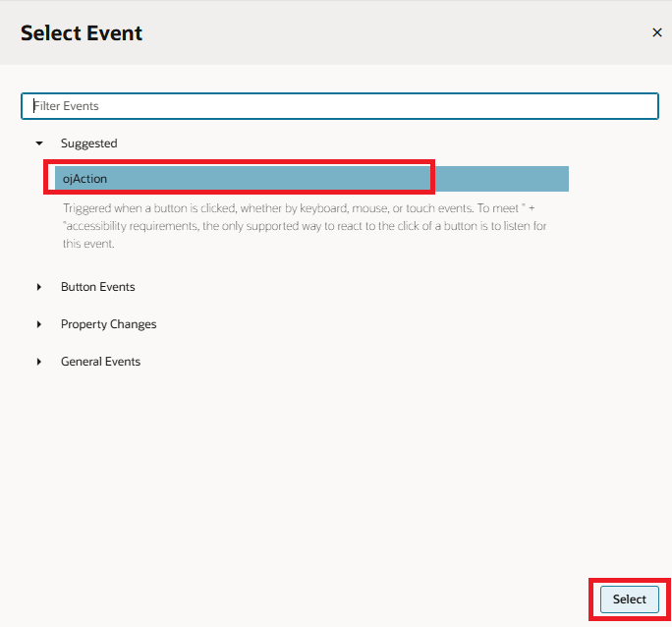Viewport: 672px width, 627px height.
Task: Click the Filter Events search field
Action: coord(339,105)
